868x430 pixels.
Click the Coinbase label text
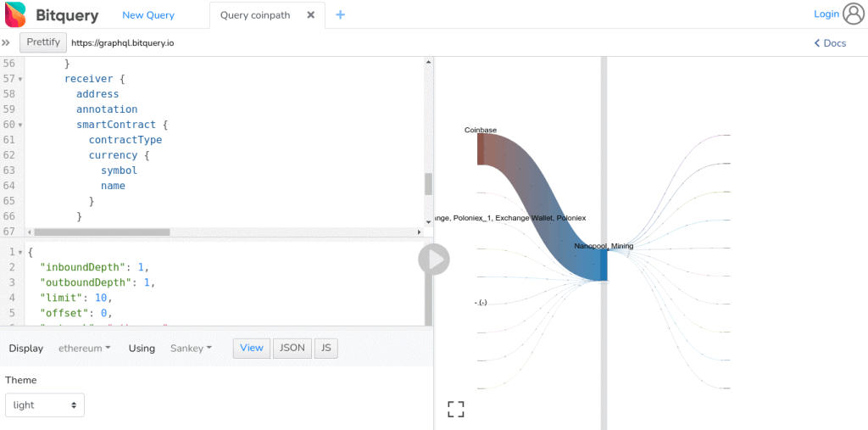tap(481, 130)
